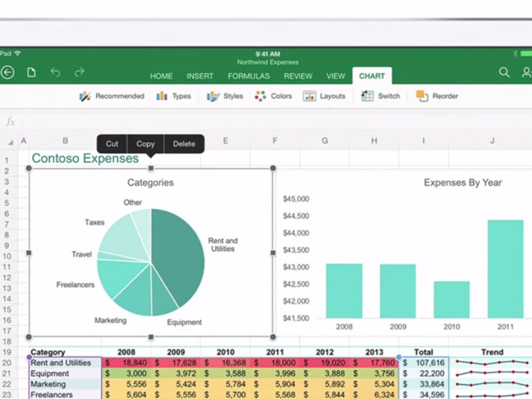Viewport: 532px width, 399px height.
Task: Choose Delete in the popup menu
Action: 184,144
